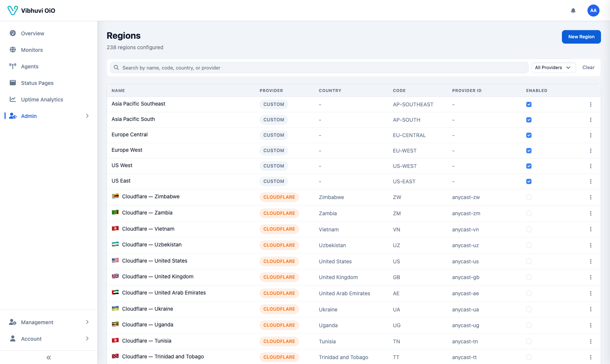
Task: Open row actions for Europe West
Action: (x=590, y=151)
